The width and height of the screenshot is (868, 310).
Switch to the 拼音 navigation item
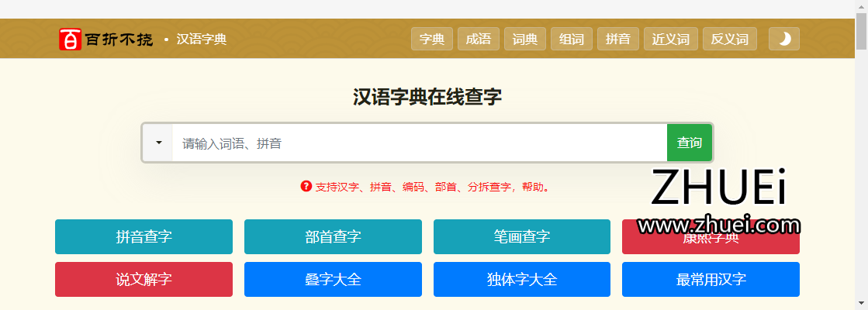click(618, 40)
